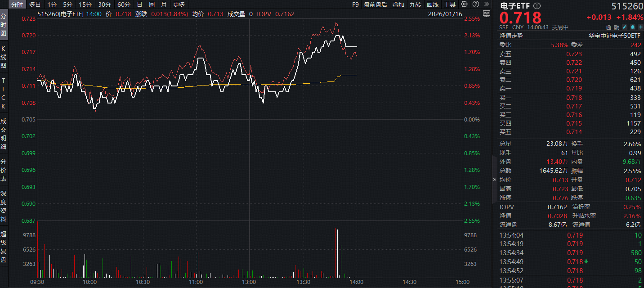Collapse the quote panel with side chevron
The height and width of the screenshot is (288, 644).
(495, 180)
